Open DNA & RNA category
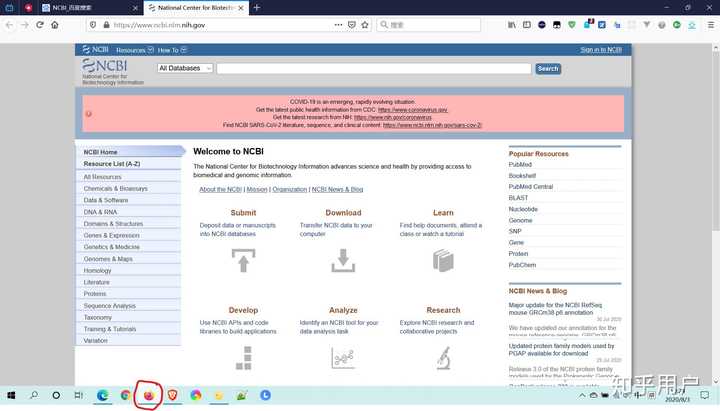Viewport: 720px width, 411px height. [x=100, y=212]
